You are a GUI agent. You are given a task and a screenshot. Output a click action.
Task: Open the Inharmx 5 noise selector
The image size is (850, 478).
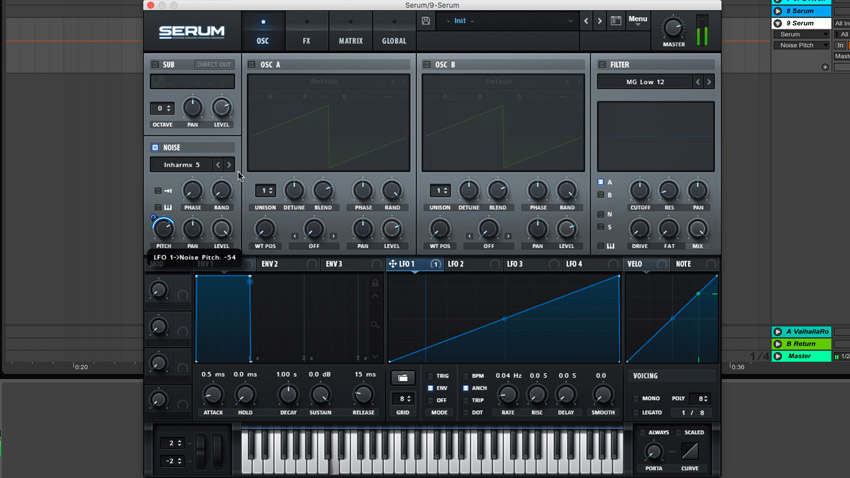(182, 165)
